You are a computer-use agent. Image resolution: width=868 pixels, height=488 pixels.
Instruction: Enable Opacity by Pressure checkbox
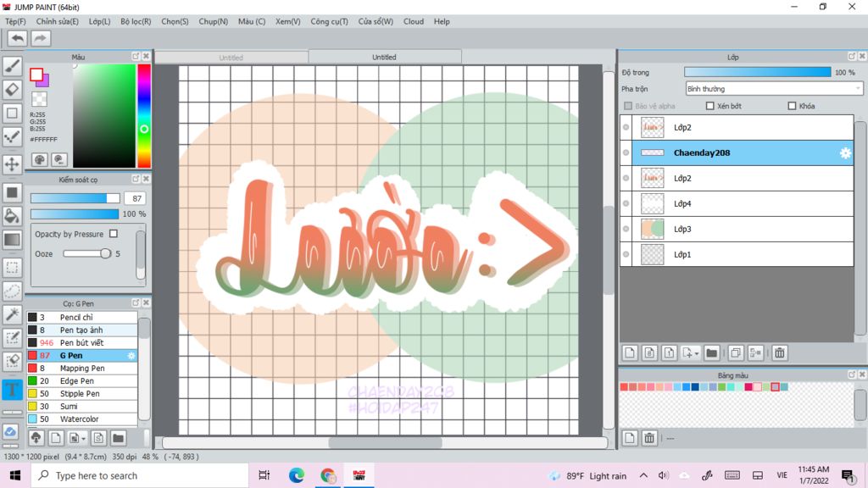tap(114, 234)
